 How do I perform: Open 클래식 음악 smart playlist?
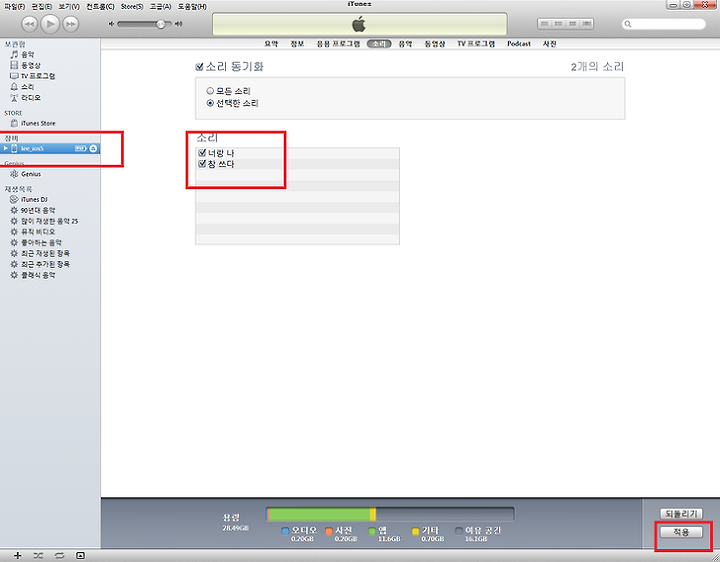click(x=38, y=275)
